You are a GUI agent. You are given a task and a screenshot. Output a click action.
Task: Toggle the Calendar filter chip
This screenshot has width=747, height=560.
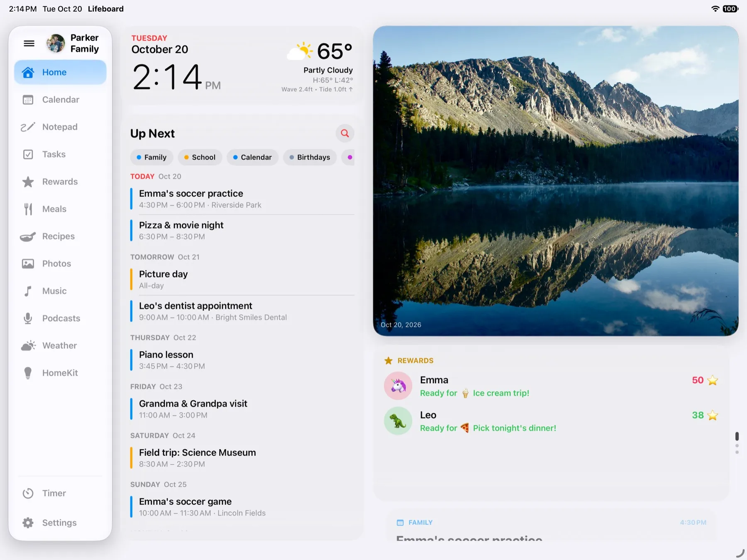[252, 157]
